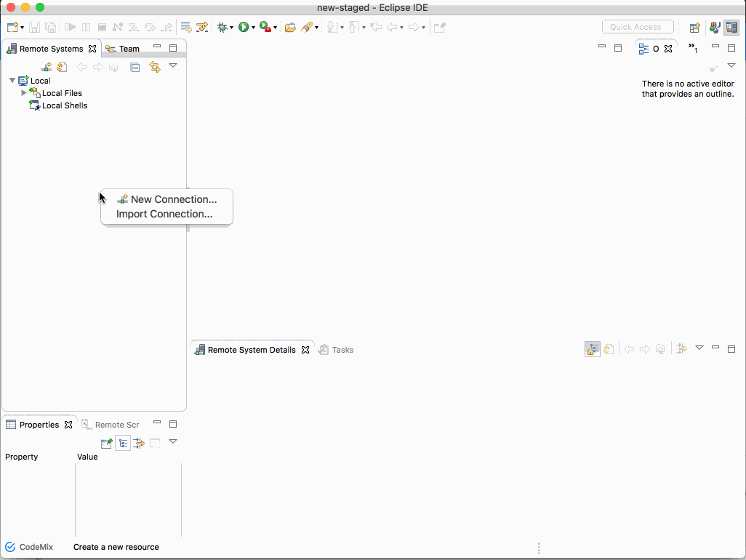The width and height of the screenshot is (746, 560).
Task: Focus the Quick Access search field
Action: (638, 27)
